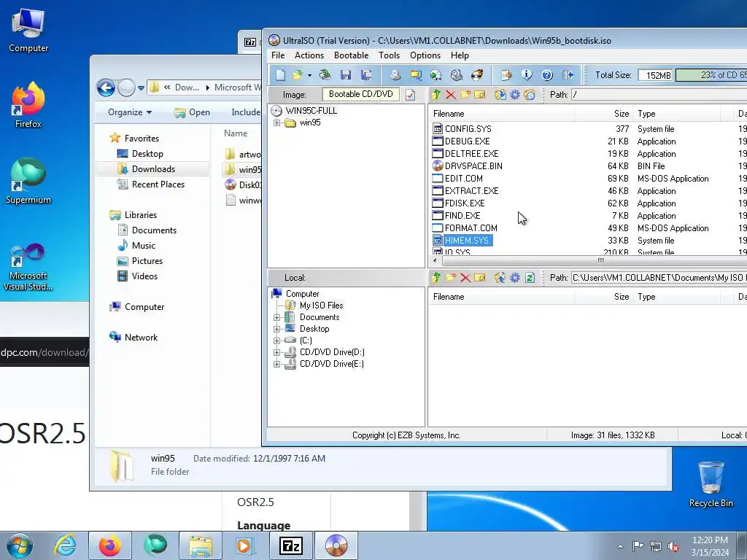747x560 pixels.
Task: Sort image list by Size column header
Action: [604, 114]
